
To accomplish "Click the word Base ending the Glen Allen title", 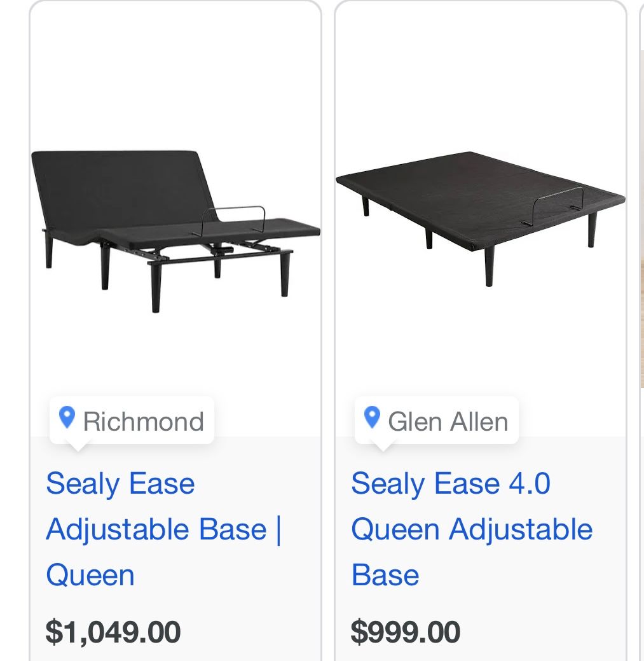I will pyautogui.click(x=385, y=575).
